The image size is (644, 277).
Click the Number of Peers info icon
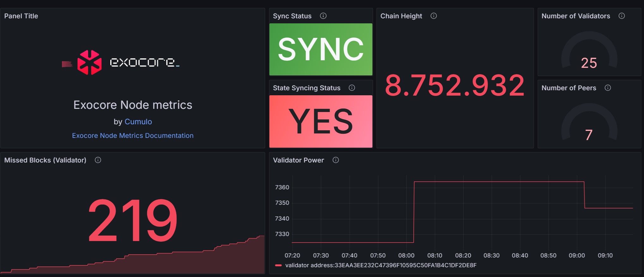coord(608,88)
